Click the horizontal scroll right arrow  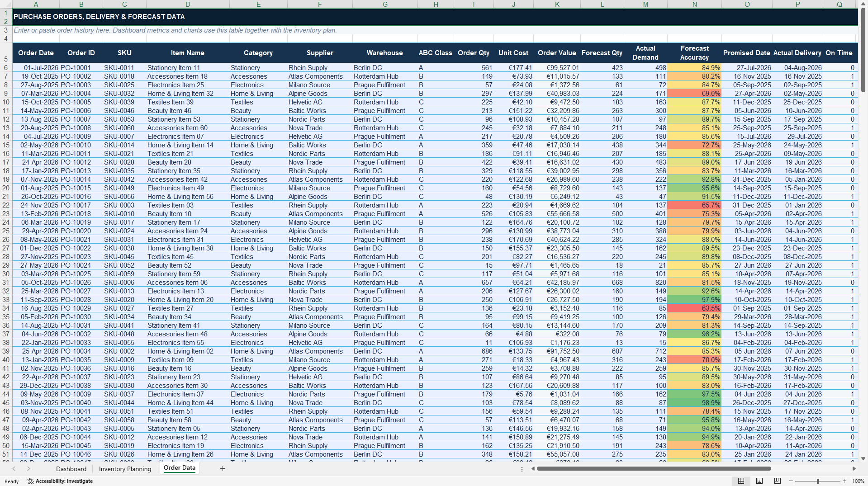[x=854, y=469]
